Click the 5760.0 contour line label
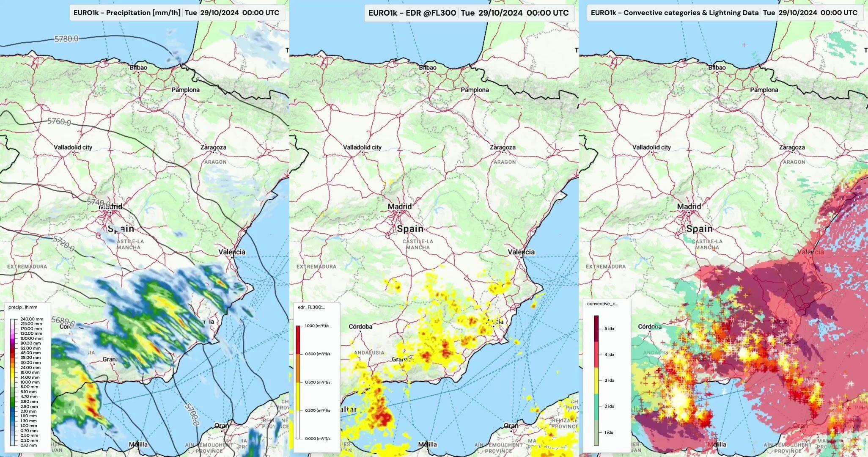This screenshot has width=868, height=457. 59,122
